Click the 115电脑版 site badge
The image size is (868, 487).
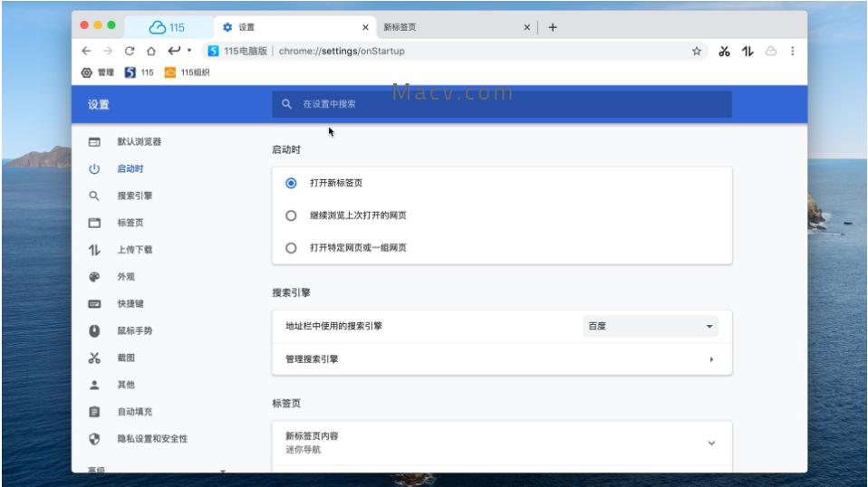[x=237, y=51]
